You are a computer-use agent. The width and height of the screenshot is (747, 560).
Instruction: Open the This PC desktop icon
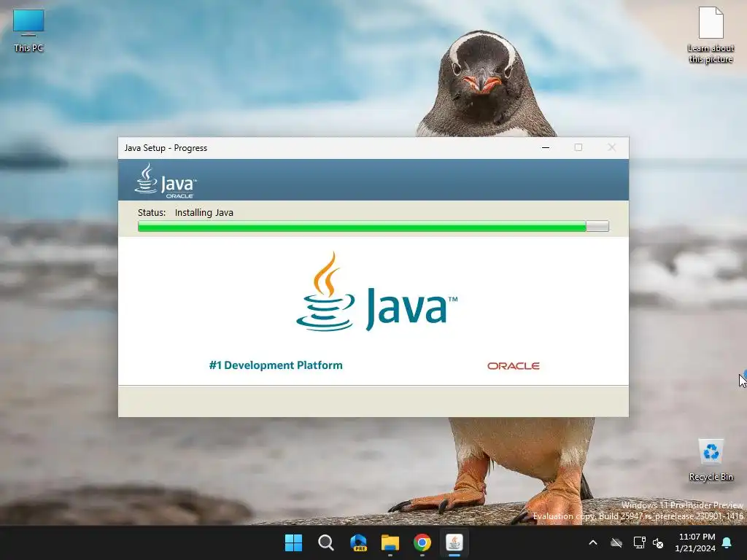pyautogui.click(x=28, y=31)
